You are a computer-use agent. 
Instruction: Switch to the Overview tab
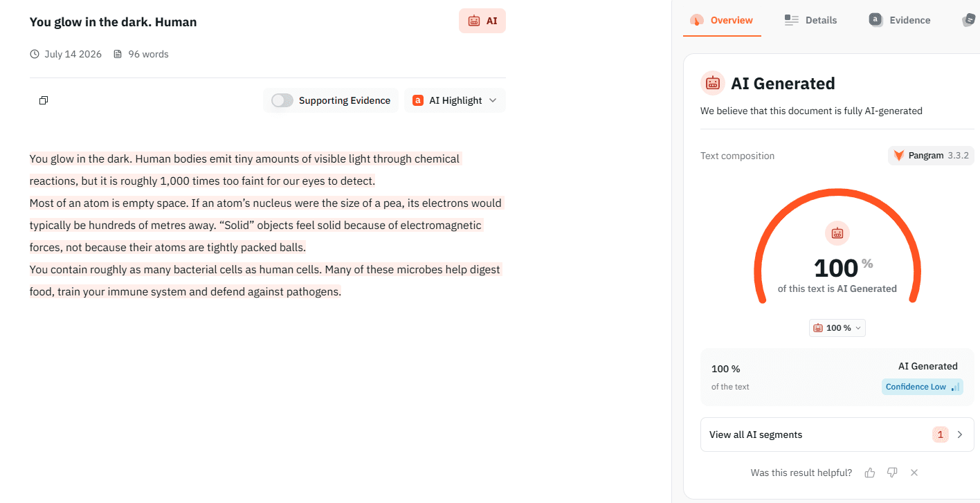pyautogui.click(x=721, y=20)
